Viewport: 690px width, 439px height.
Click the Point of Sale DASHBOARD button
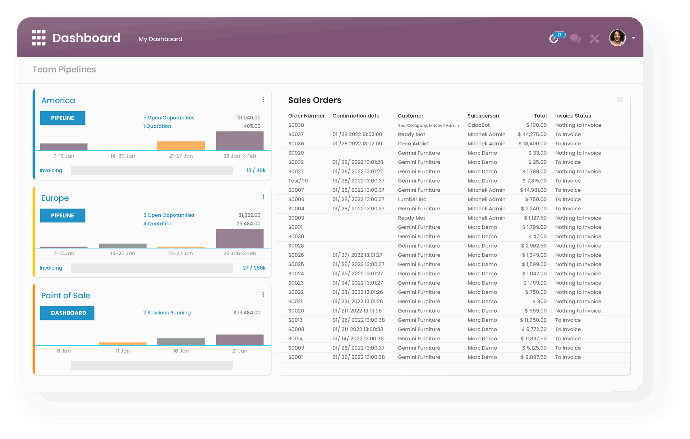67,313
